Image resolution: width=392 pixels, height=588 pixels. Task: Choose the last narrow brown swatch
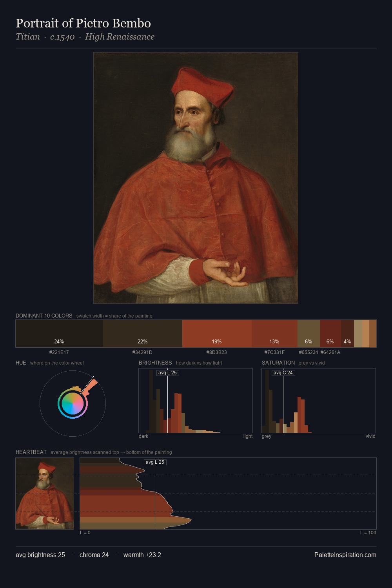point(373,334)
